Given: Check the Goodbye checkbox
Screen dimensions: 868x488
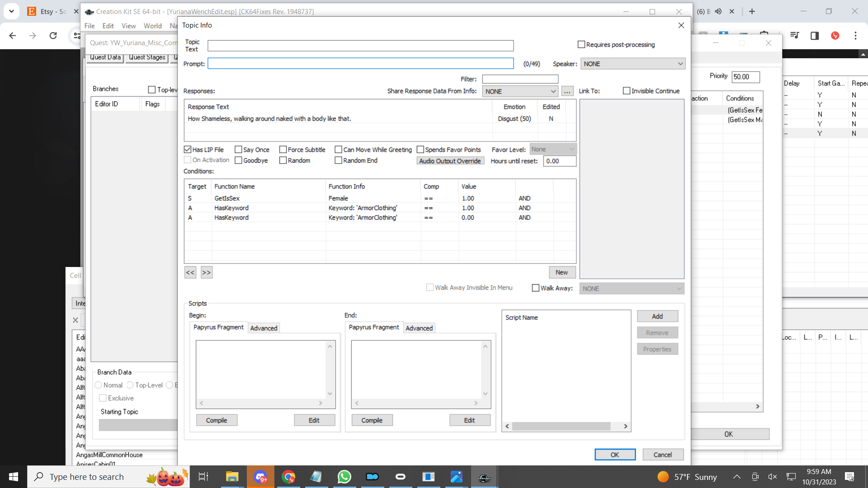Looking at the screenshot, I should tap(238, 160).
